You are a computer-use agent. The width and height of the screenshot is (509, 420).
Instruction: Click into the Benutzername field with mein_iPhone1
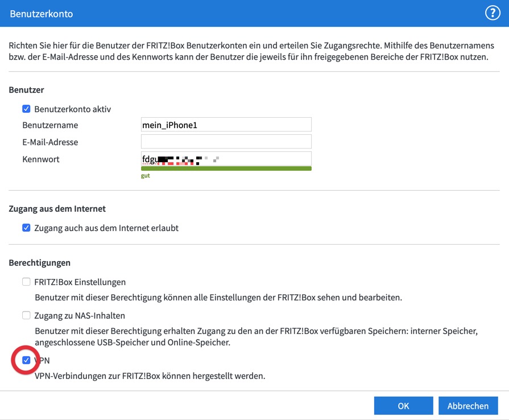pos(226,125)
